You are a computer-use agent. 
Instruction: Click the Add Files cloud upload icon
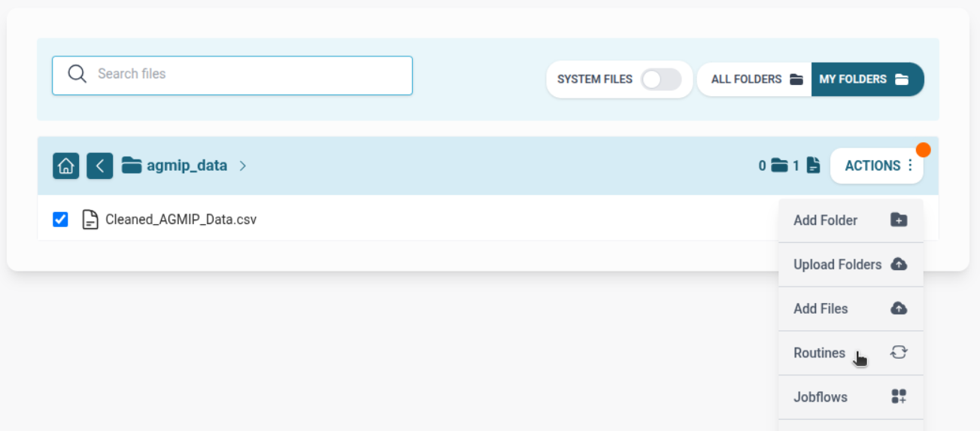click(x=899, y=308)
